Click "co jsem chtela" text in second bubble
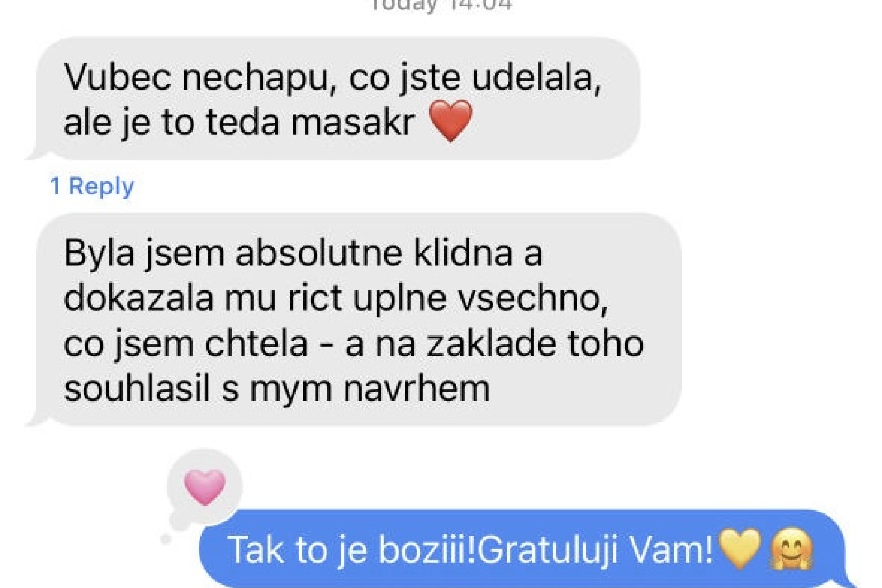882x588 pixels. tap(185, 344)
